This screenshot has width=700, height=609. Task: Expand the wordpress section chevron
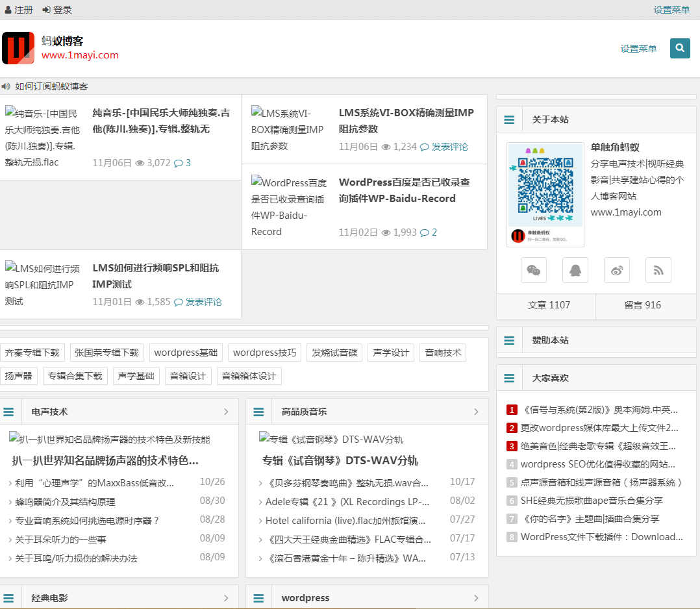(476, 597)
